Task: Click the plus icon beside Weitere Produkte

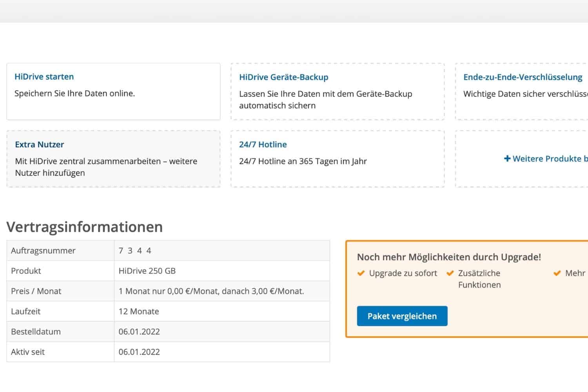Action: [507, 159]
